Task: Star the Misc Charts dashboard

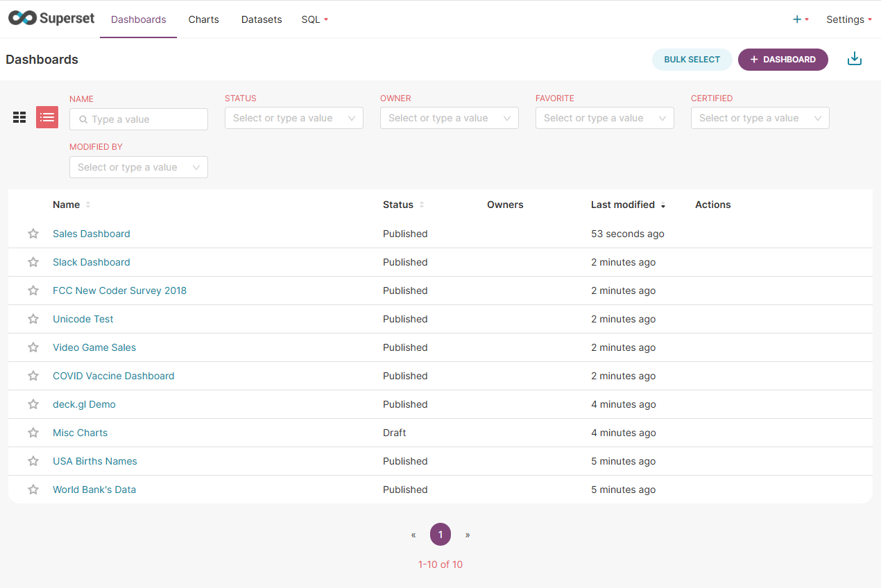Action: (33, 433)
